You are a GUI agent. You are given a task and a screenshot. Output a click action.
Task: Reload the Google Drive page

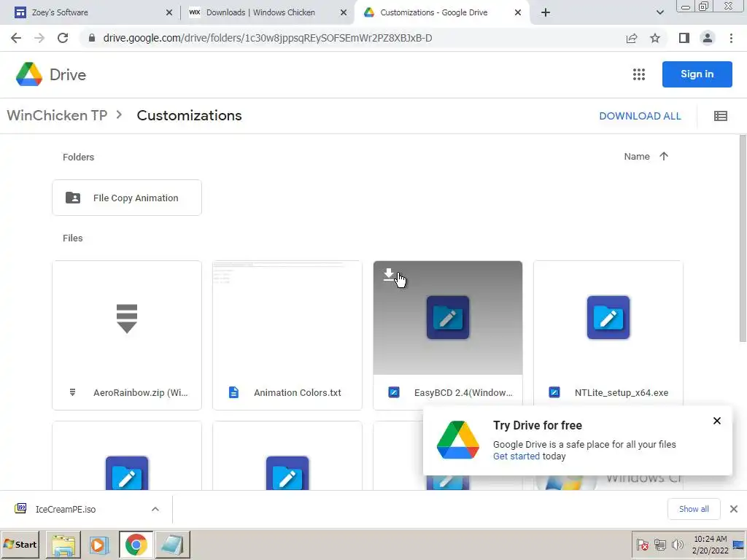(63, 38)
